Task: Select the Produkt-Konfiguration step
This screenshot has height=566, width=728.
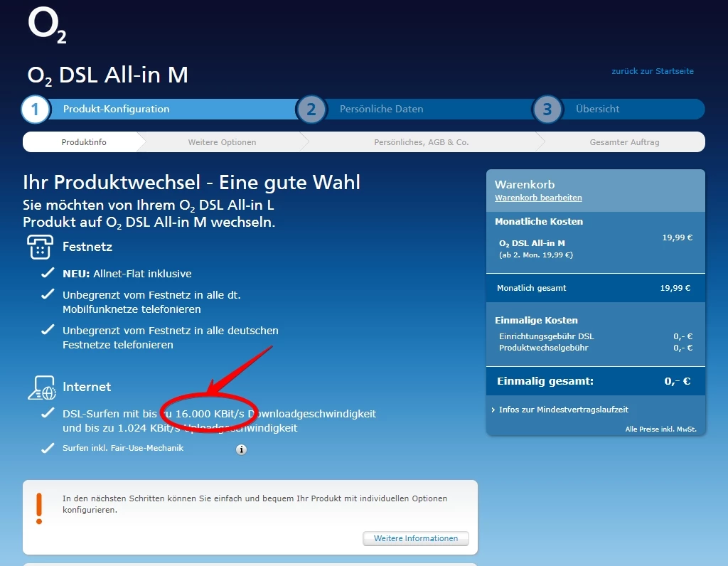Action: [116, 109]
